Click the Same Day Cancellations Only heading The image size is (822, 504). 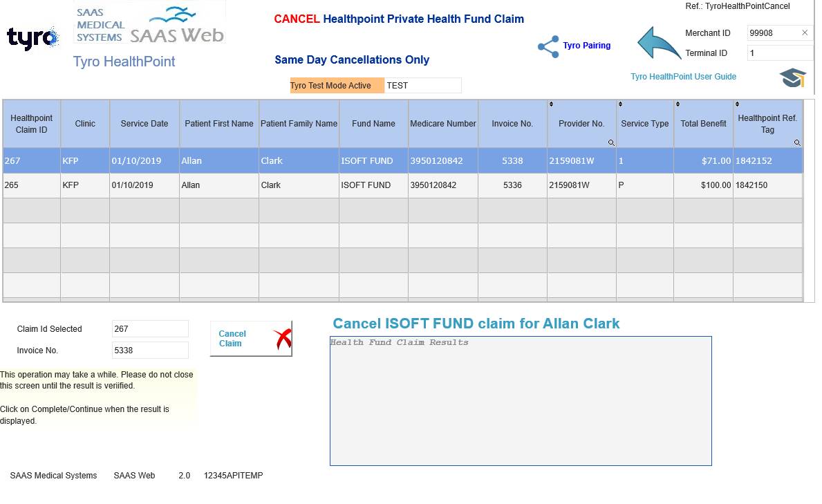(x=352, y=59)
